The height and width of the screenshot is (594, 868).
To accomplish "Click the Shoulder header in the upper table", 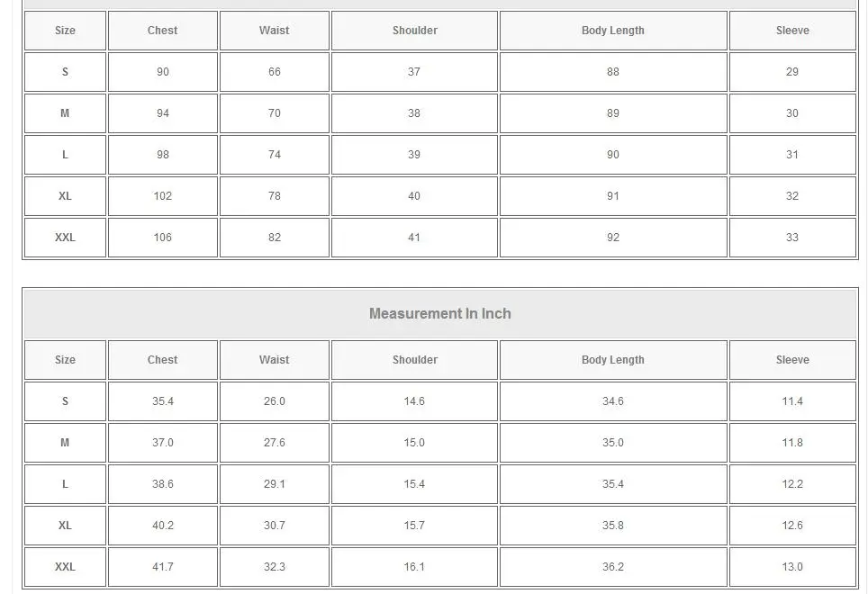I will (x=414, y=31).
